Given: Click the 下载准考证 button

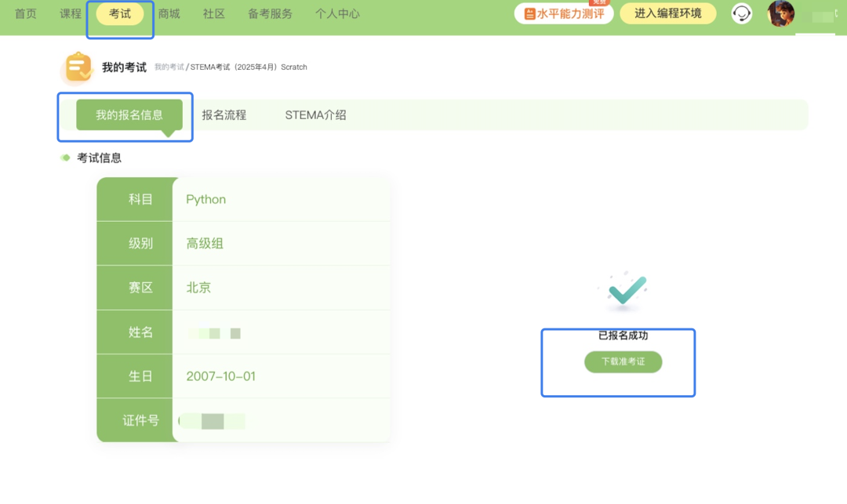Looking at the screenshot, I should pos(623,361).
